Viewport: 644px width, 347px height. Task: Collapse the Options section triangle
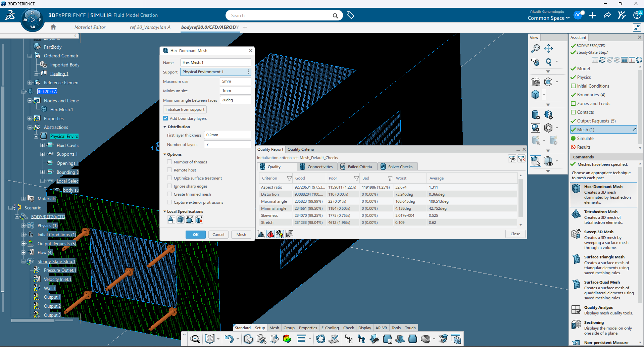pos(165,154)
